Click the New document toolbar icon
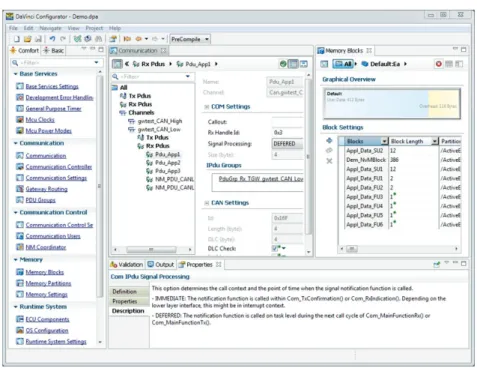The height and width of the screenshot is (368, 477). click(x=17, y=39)
